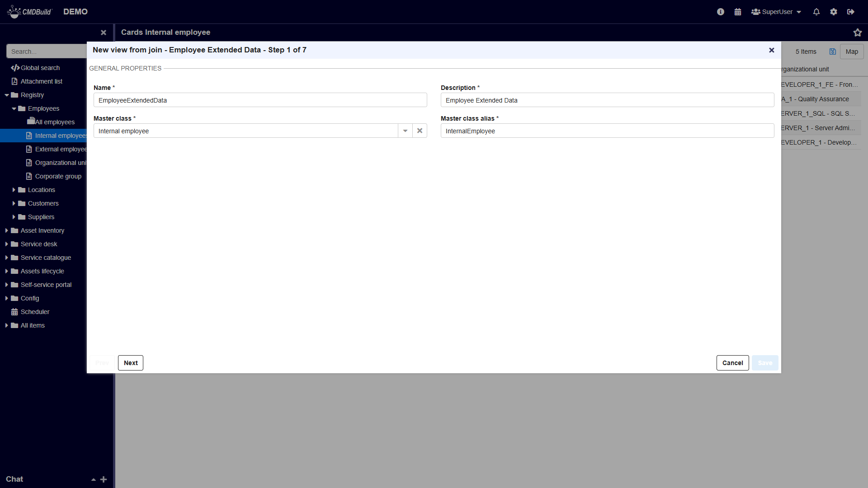Image resolution: width=868 pixels, height=488 pixels.
Task: Click the Master class alias field
Action: [607, 131]
